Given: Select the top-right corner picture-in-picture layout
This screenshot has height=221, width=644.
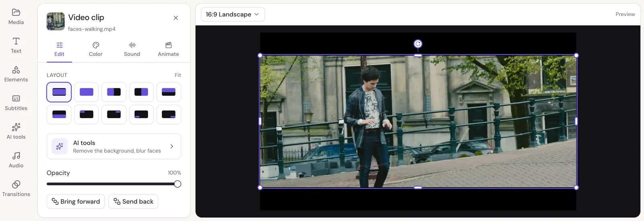Looking at the screenshot, I should coord(114,115).
